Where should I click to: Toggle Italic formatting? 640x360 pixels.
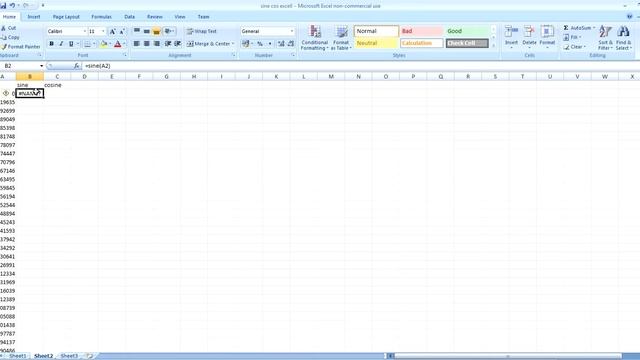(61, 44)
